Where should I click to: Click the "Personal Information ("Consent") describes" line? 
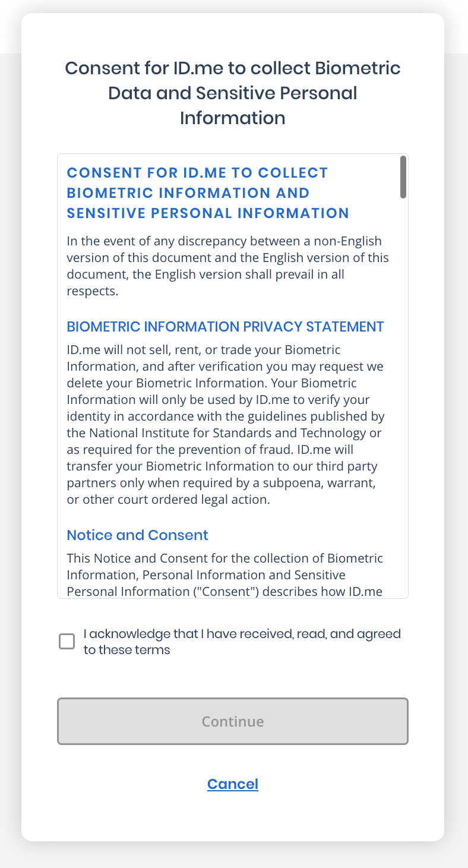(x=225, y=592)
